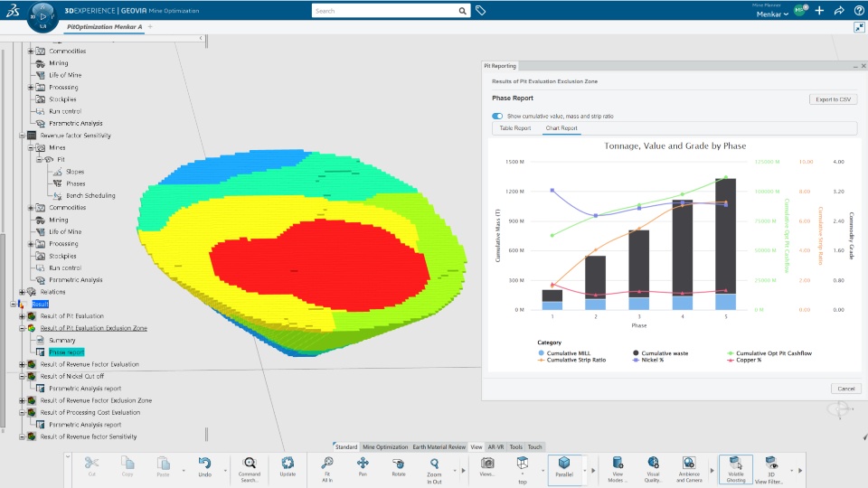Toggle Cumulative Strip Ratio legend entry
This screenshot has width=868, height=488.
pos(571,361)
